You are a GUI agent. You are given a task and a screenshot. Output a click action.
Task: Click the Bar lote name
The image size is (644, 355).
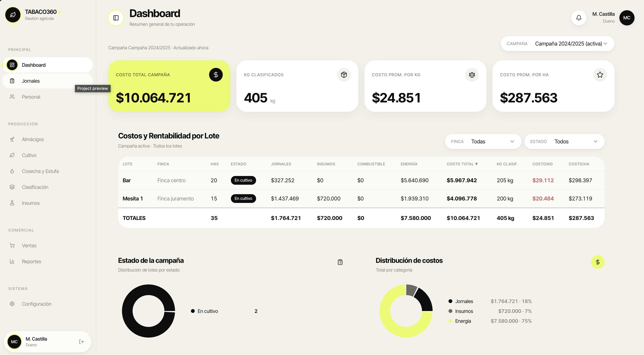coord(127,180)
